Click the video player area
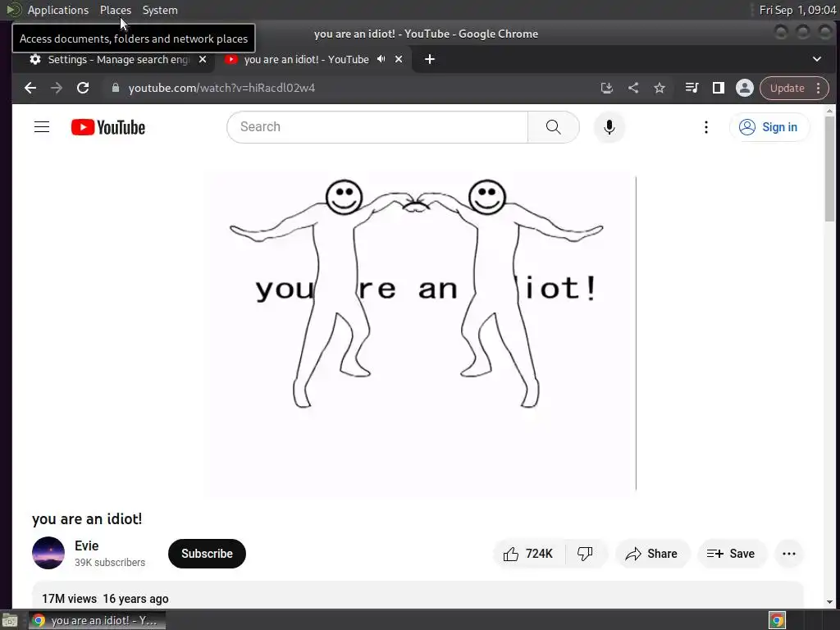The height and width of the screenshot is (630, 840). 419,333
